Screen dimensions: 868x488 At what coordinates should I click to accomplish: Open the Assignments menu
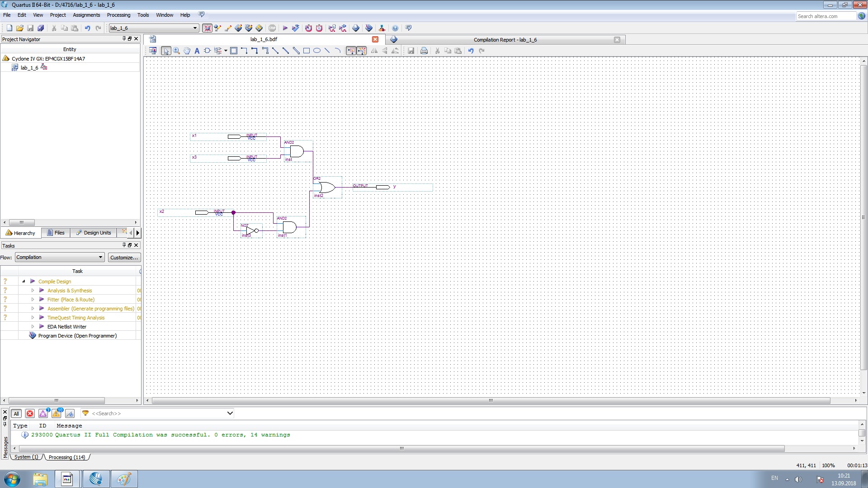(x=86, y=15)
